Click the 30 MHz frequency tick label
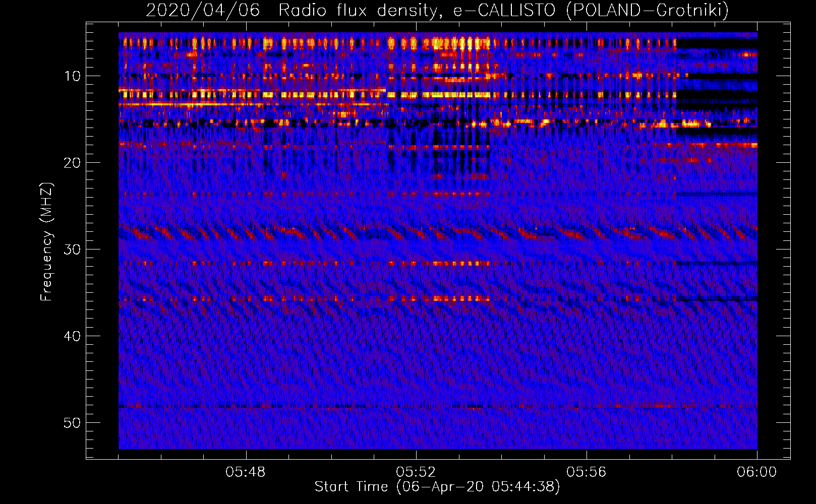Viewport: 816px width, 504px height. tap(73, 249)
